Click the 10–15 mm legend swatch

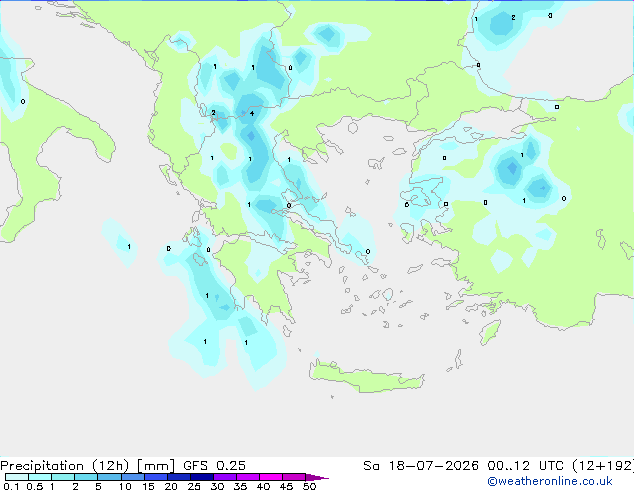click(x=132, y=477)
